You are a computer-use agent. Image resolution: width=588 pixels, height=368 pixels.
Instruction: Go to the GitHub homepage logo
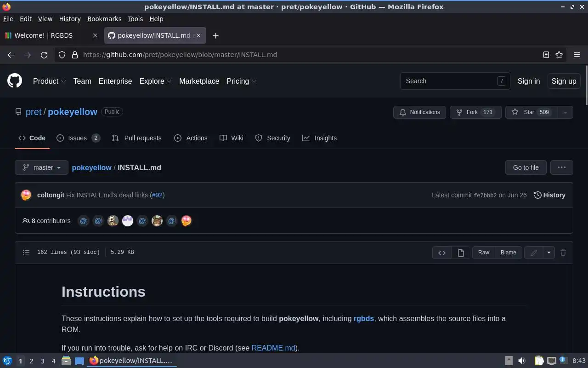tap(15, 81)
